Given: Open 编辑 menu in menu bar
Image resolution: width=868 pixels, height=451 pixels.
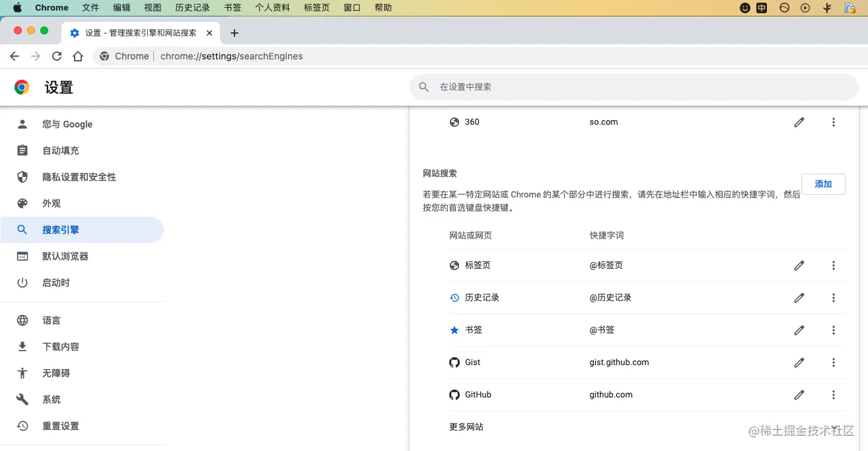Looking at the screenshot, I should click(x=122, y=8).
